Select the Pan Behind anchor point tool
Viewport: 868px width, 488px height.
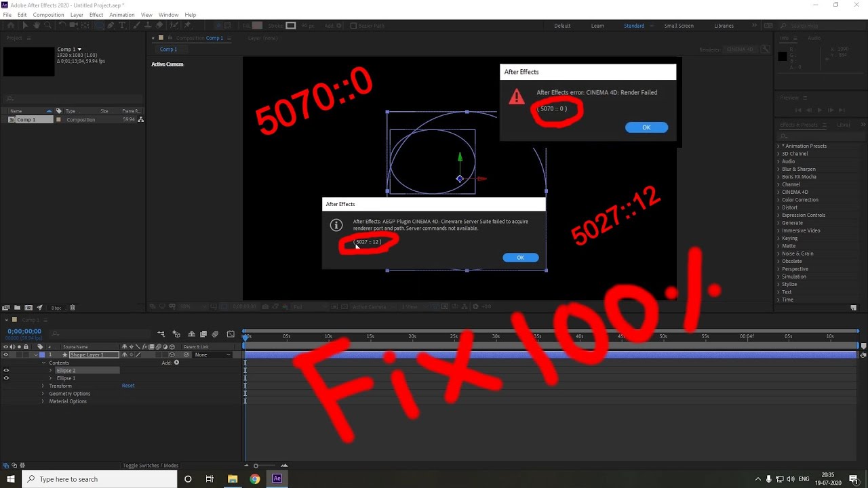[x=85, y=26]
